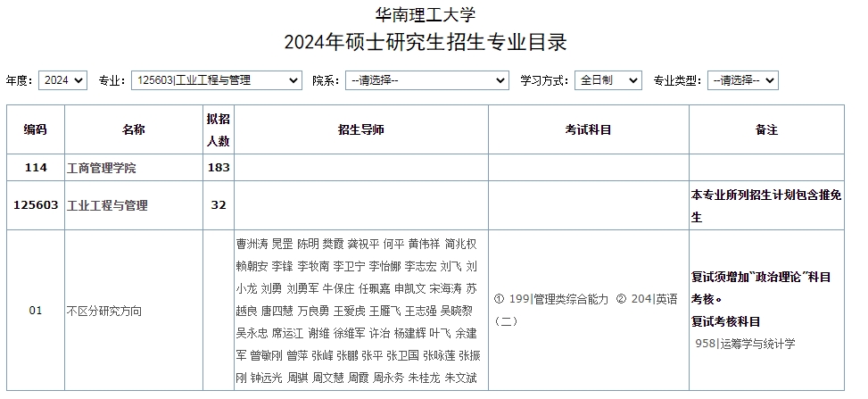Click the 招生导师 column header

(x=361, y=130)
